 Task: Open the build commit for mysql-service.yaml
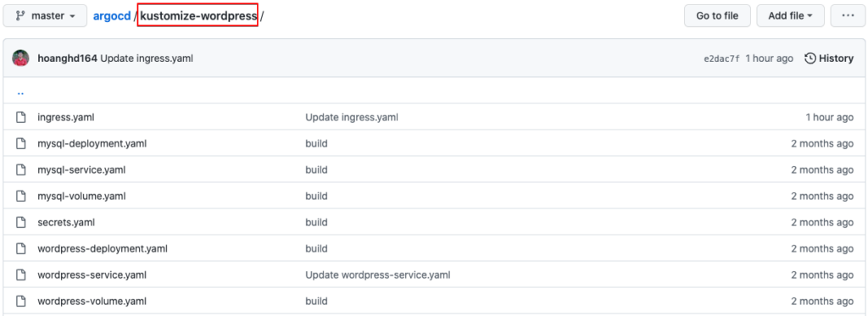pos(316,170)
